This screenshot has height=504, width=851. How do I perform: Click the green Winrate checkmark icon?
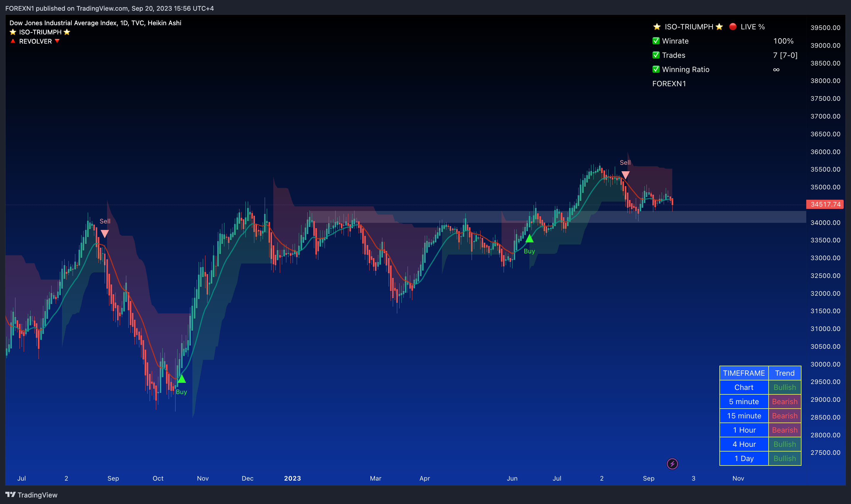656,41
